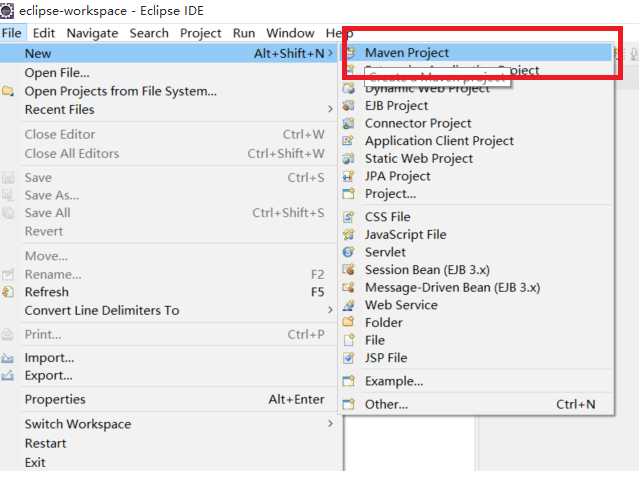Image resolution: width=639 pixels, height=490 pixels.
Task: Click the CSS File icon
Action: (349, 216)
